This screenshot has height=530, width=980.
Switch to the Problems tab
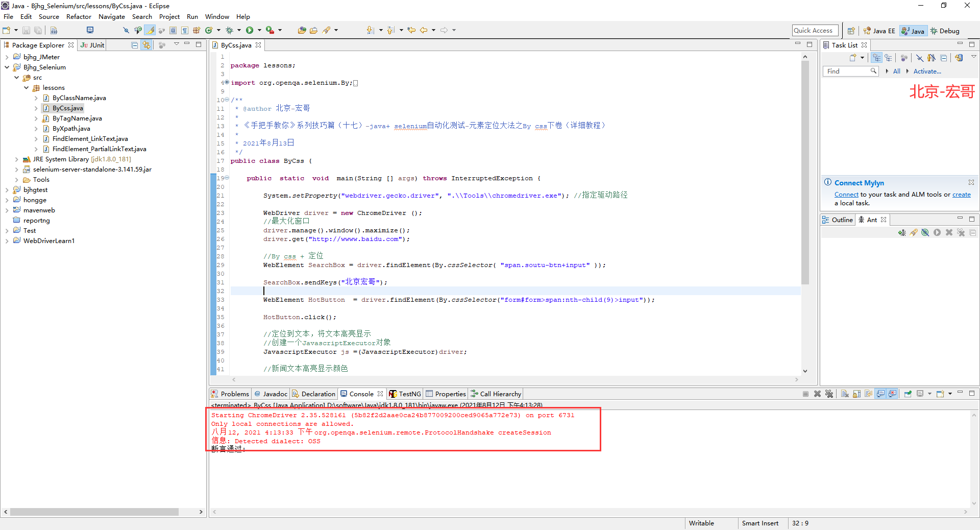point(230,394)
